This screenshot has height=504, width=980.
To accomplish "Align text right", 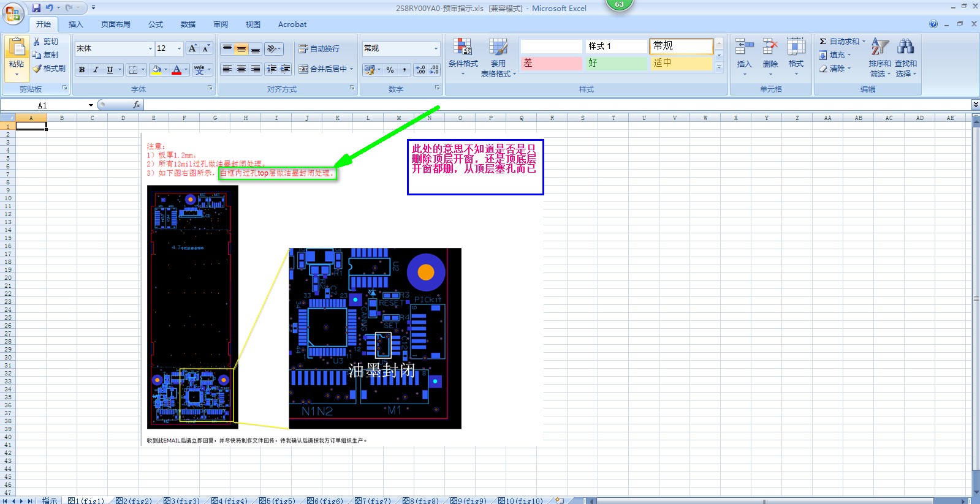I will tap(256, 69).
